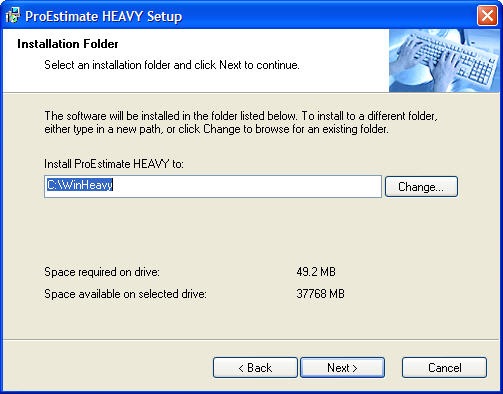Click the 'ProEstimate HEAVY Setup' title text
The height and width of the screenshot is (394, 503).
104,16
